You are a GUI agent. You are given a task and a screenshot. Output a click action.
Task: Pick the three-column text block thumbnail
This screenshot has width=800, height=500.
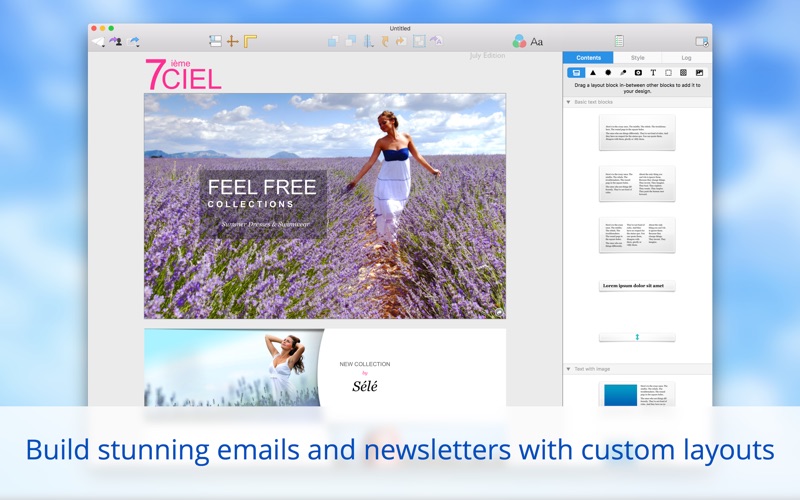click(637, 235)
